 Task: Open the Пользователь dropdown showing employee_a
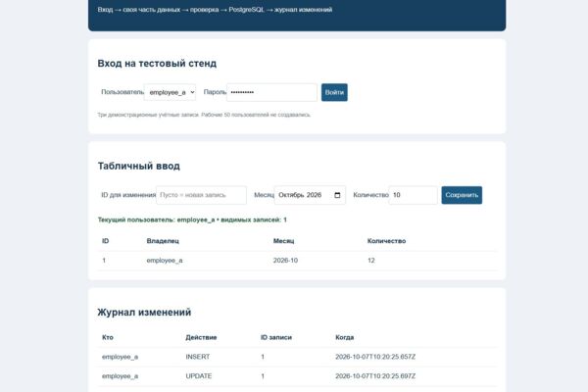pyautogui.click(x=171, y=92)
